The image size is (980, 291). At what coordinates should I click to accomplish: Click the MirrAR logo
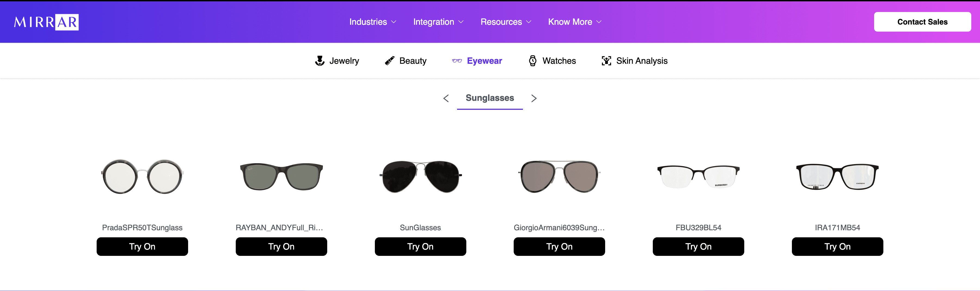tap(46, 22)
